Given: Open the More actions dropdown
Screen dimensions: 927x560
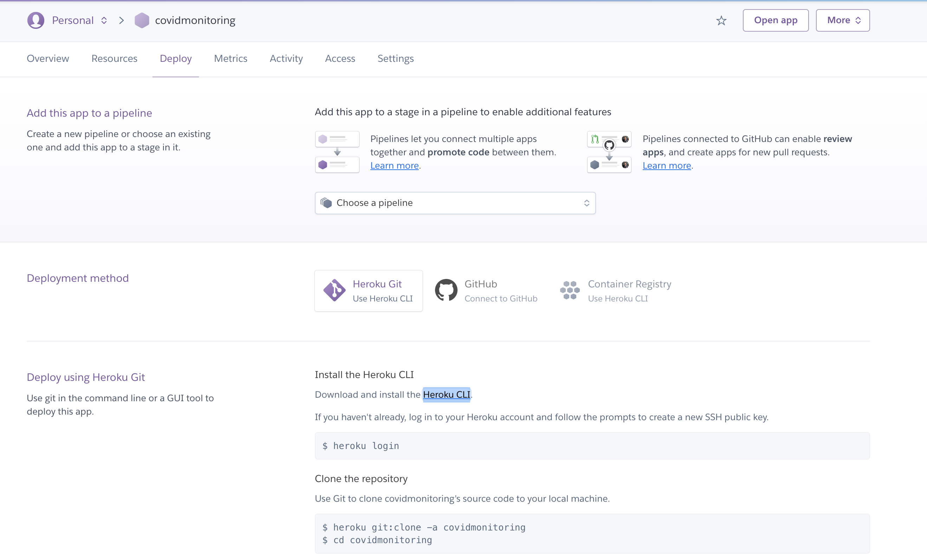Looking at the screenshot, I should [842, 20].
